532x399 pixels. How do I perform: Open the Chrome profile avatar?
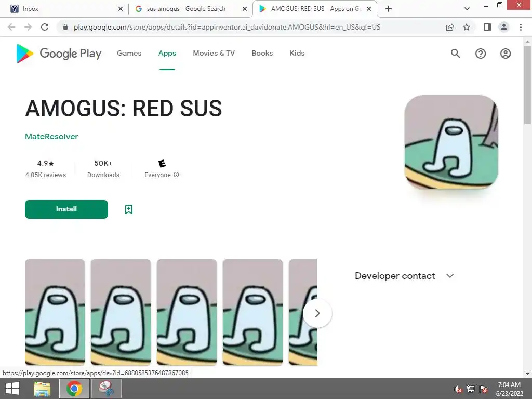click(504, 27)
